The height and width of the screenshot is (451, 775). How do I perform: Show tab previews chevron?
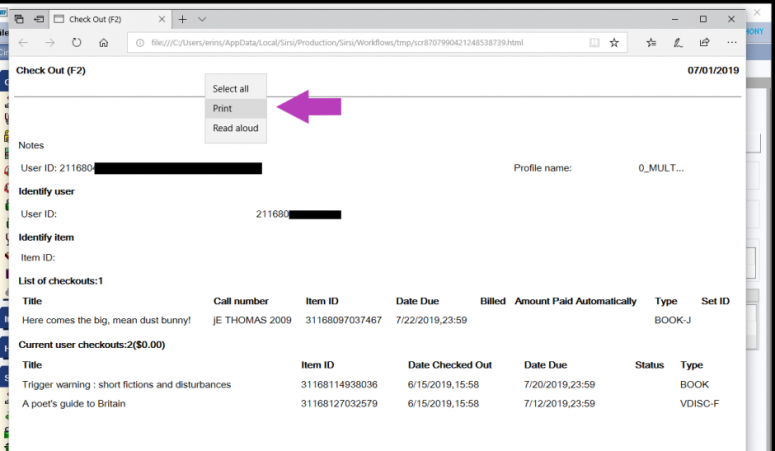pos(202,19)
